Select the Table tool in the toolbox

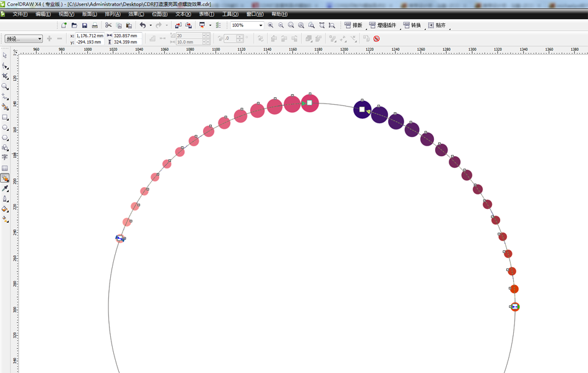[5, 169]
